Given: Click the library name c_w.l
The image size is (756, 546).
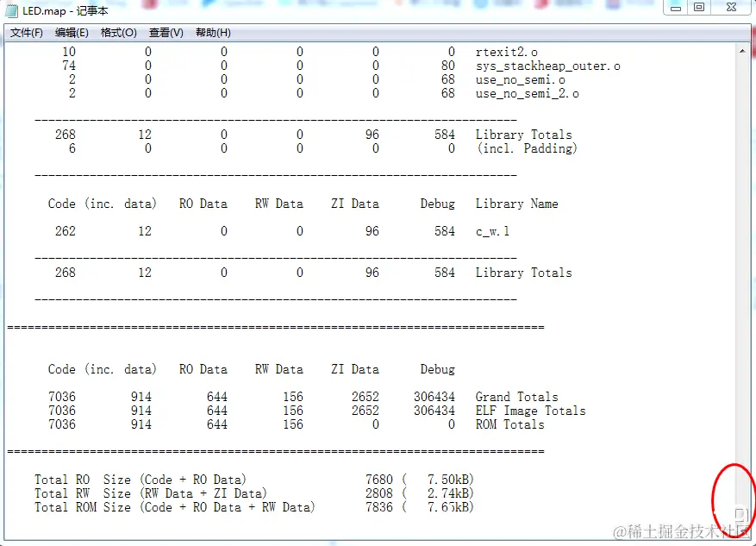Looking at the screenshot, I should (492, 231).
